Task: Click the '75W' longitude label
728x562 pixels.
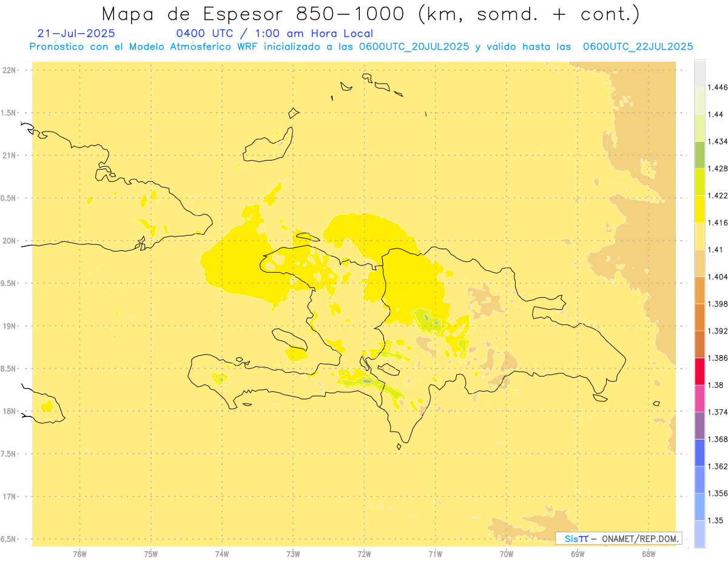Action: point(151,554)
